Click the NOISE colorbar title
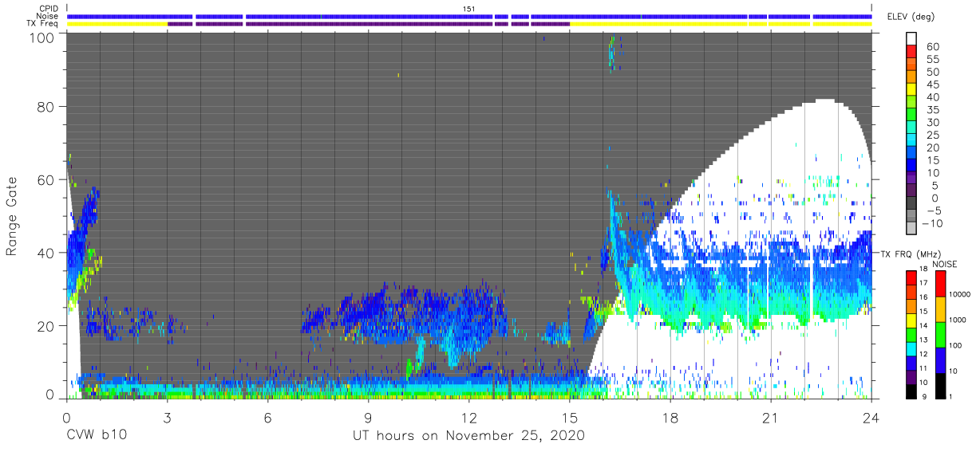980x452 pixels. pyautogui.click(x=943, y=265)
